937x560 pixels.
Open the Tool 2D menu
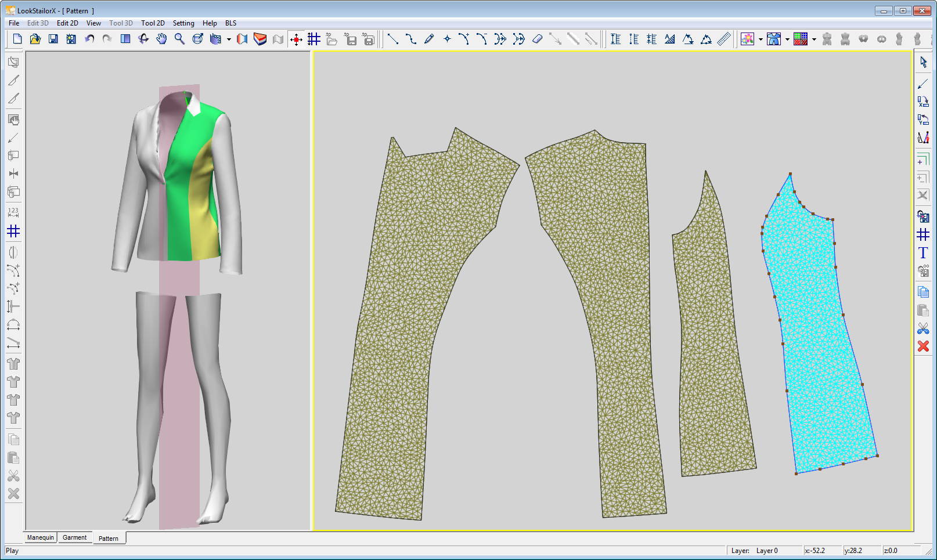click(x=153, y=23)
